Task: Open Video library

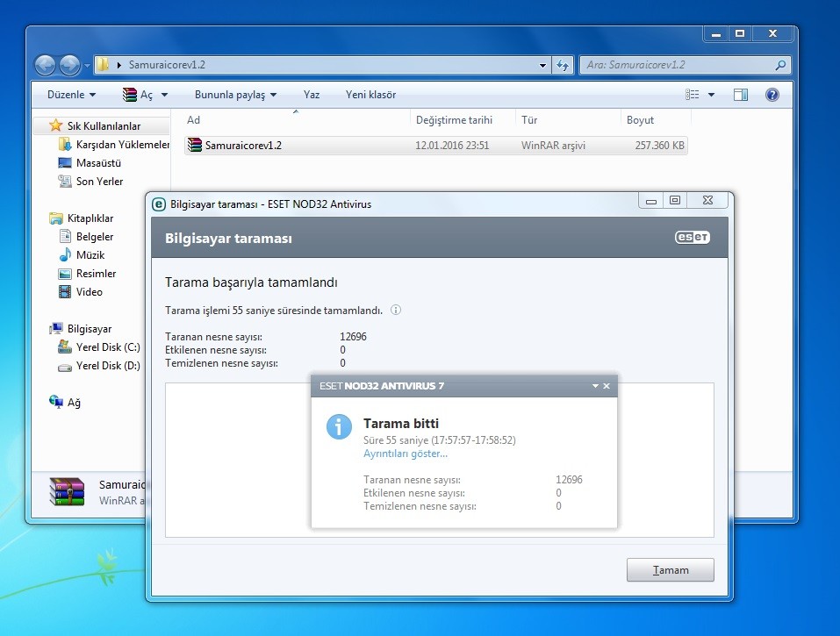Action: pos(89,292)
